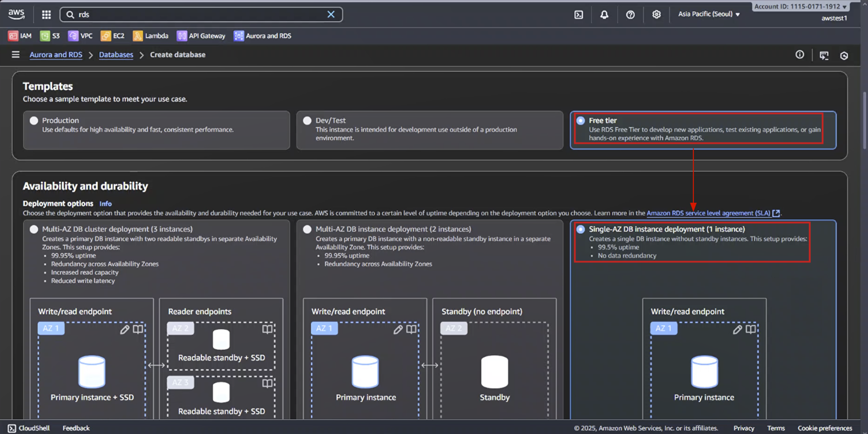Screen dimensions: 868x434
Task: Open the Lambda shortcut in favorites bar
Action: pyautogui.click(x=151, y=35)
